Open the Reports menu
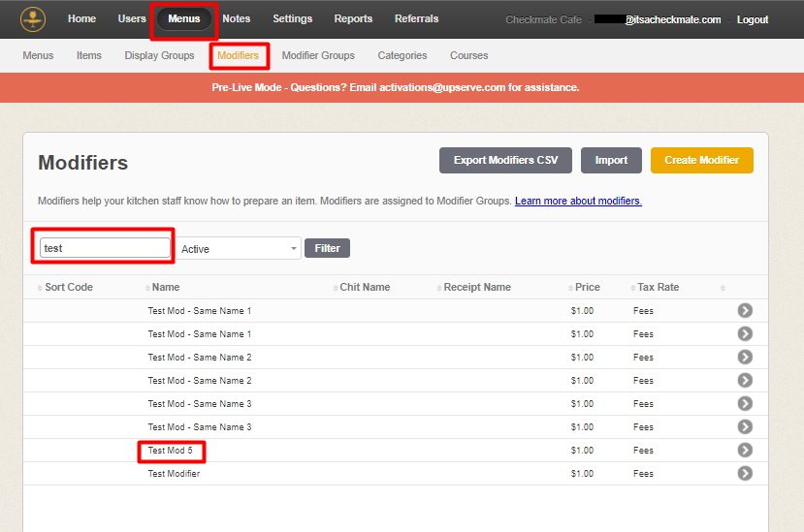Screen dimensions: 804x532 [353, 19]
